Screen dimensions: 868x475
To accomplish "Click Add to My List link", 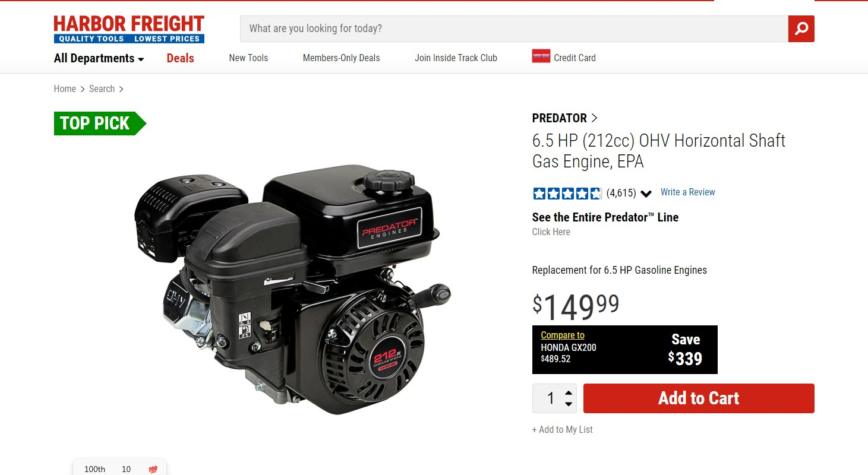I will pos(562,430).
